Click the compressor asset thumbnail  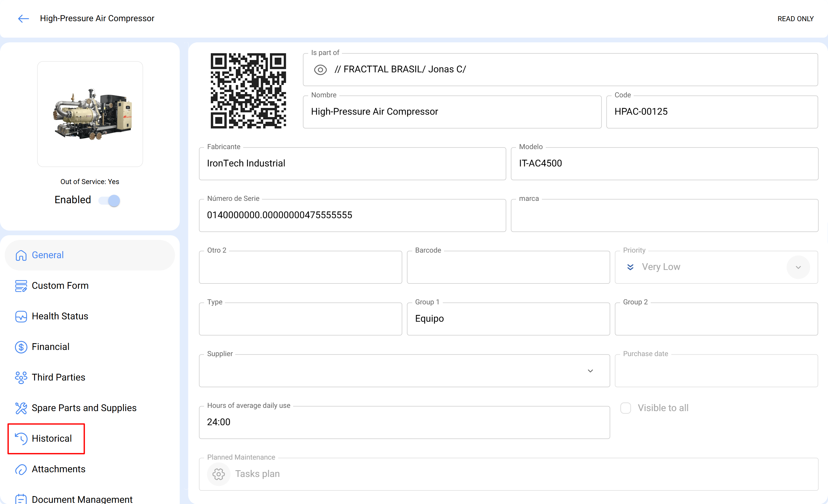[90, 114]
